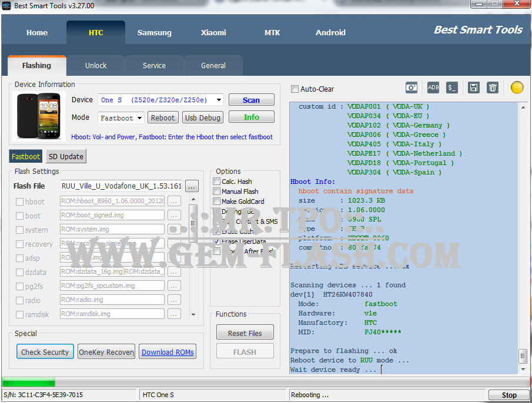532x403 pixels.
Task: Click the Check Security button
Action: 45,352
